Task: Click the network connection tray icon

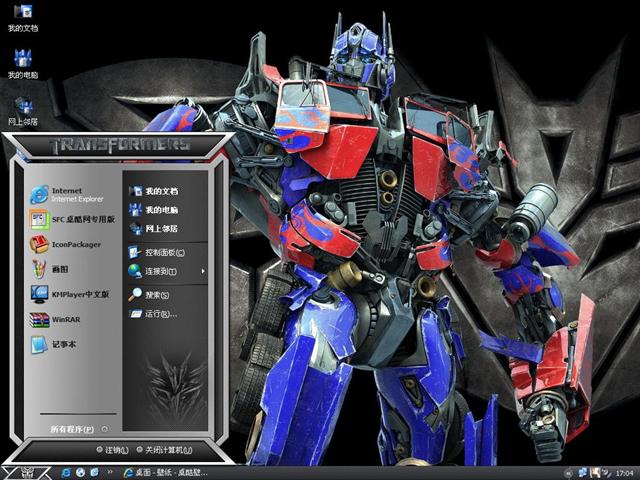Action: click(582, 473)
